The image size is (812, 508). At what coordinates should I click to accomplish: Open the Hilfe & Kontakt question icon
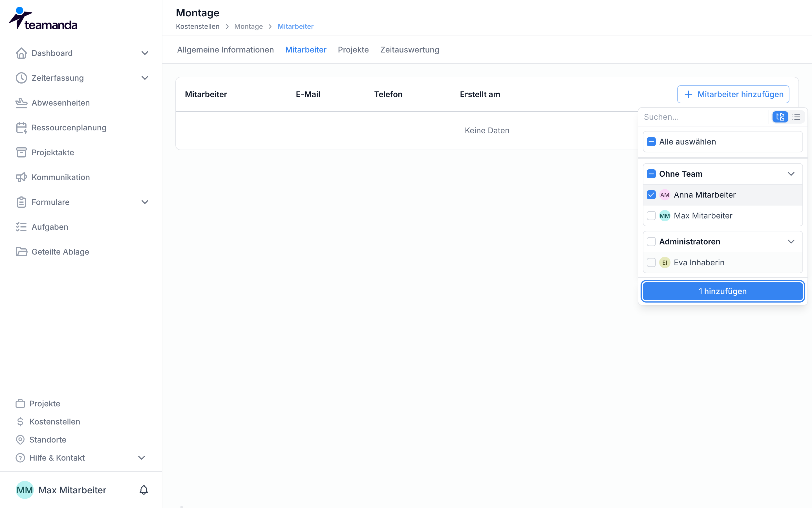[x=20, y=458]
